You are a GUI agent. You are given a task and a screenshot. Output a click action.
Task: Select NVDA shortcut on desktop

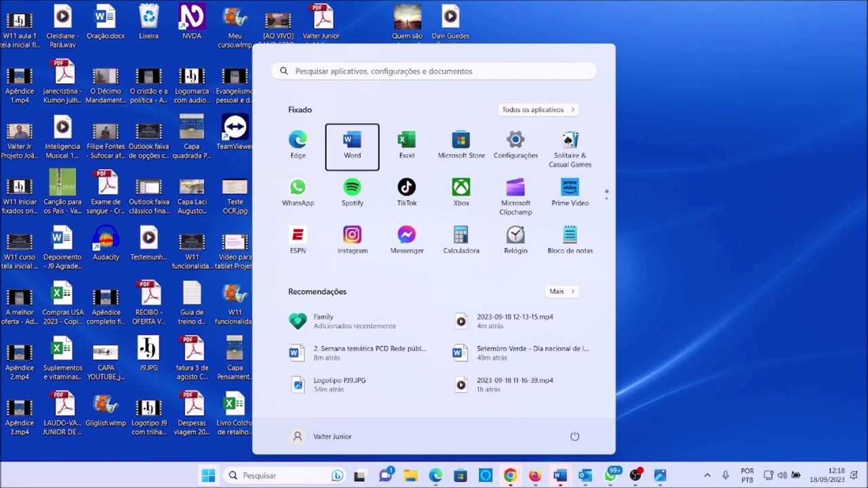(x=192, y=22)
